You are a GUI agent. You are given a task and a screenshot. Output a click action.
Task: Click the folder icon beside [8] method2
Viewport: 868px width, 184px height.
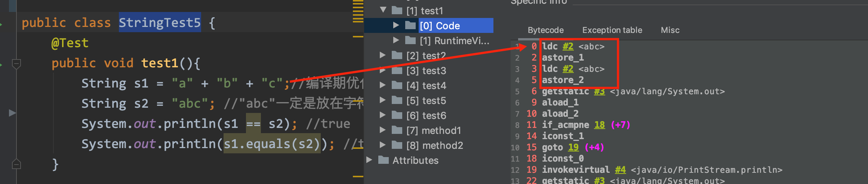point(397,145)
